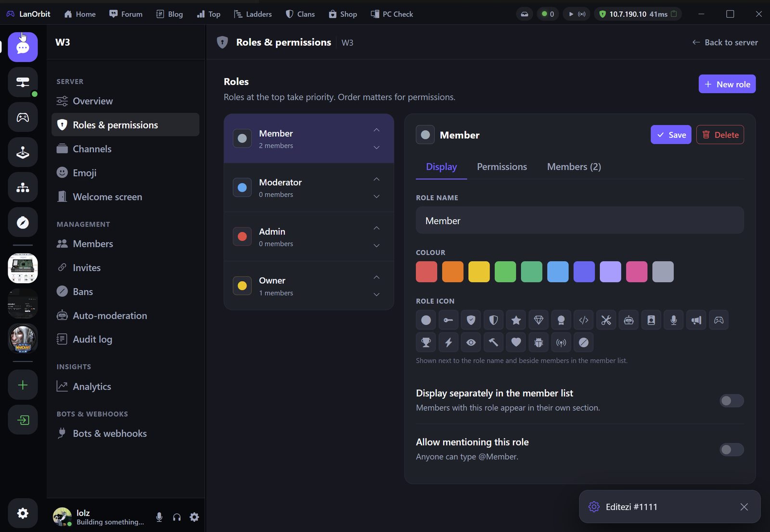Open the compass explore icon in sidebar

(23, 222)
